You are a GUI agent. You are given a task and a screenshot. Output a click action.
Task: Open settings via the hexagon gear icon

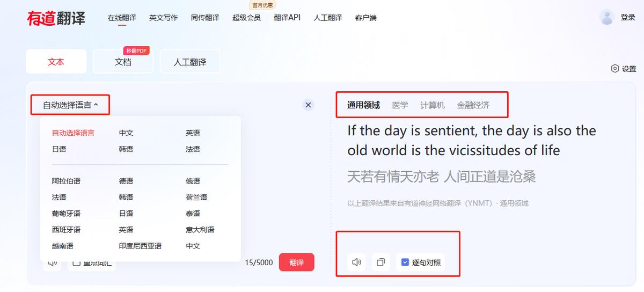(615, 69)
